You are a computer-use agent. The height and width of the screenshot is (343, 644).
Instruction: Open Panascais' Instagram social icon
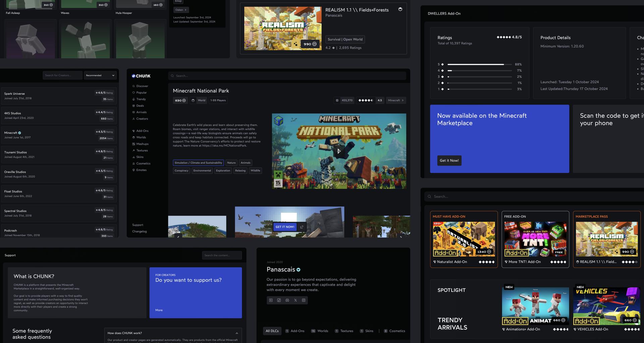coord(304,300)
